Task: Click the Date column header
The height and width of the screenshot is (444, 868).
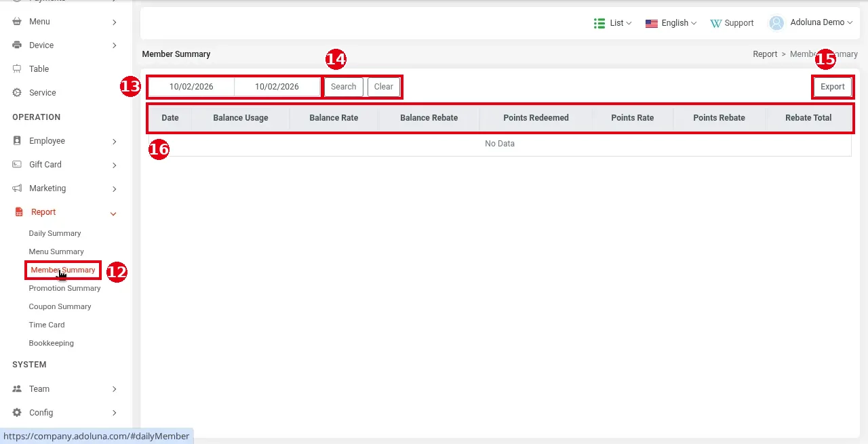Action: click(x=170, y=118)
